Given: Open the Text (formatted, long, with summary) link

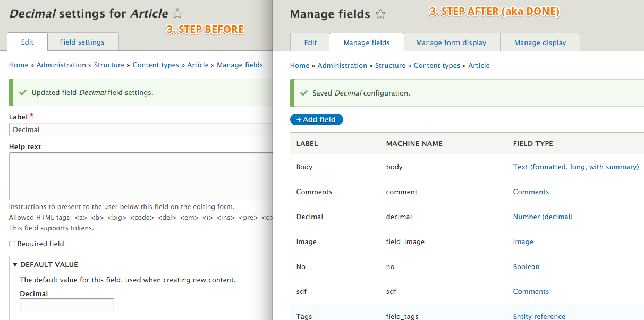Looking at the screenshot, I should pyautogui.click(x=575, y=167).
